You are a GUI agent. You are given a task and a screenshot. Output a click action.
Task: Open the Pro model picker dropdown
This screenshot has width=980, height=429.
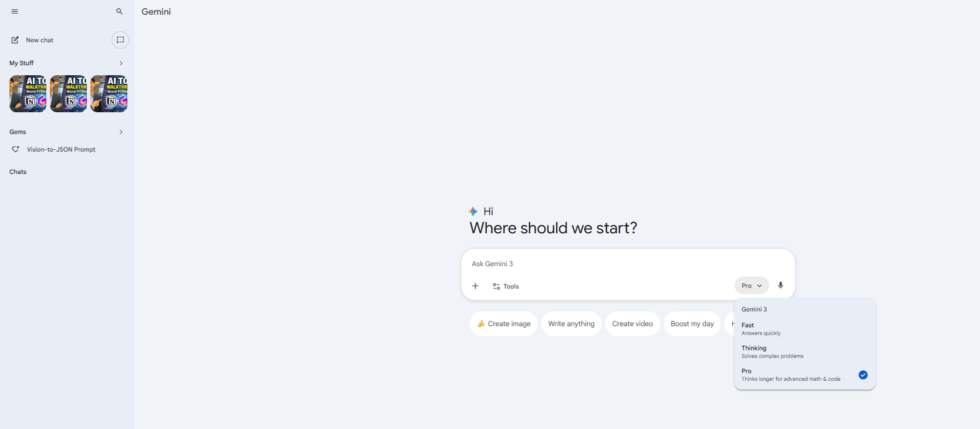[x=751, y=286]
